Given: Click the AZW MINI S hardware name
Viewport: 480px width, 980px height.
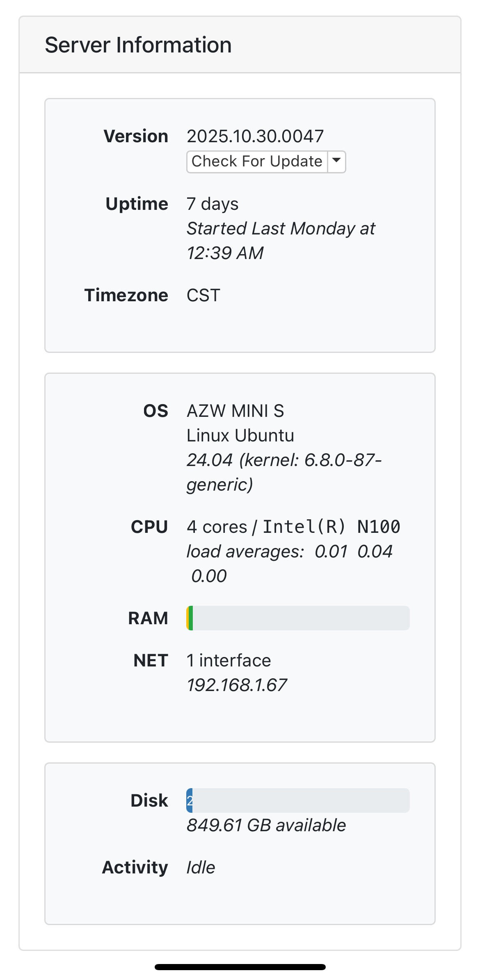Looking at the screenshot, I should click(235, 411).
